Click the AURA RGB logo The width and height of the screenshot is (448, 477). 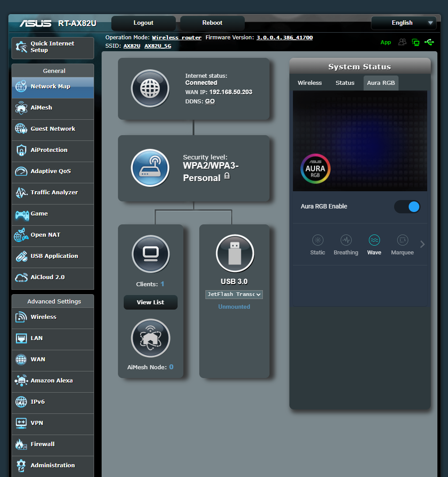(x=315, y=169)
